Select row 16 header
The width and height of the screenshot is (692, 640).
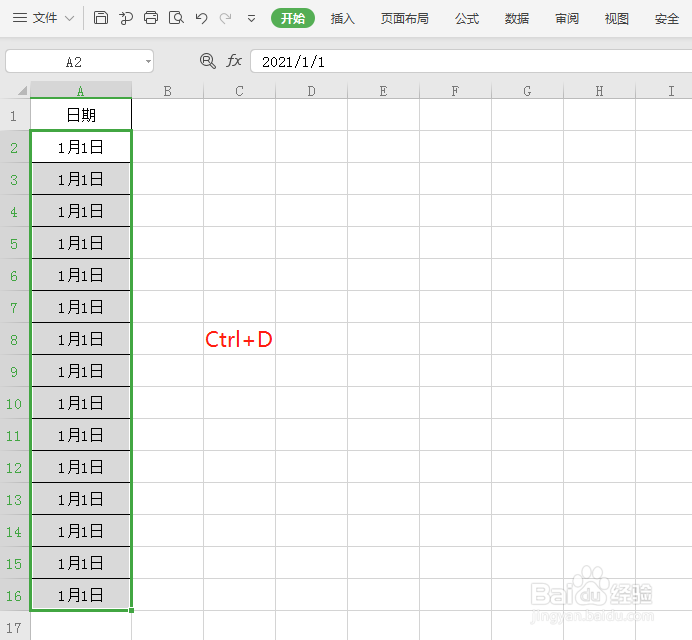click(x=14, y=595)
